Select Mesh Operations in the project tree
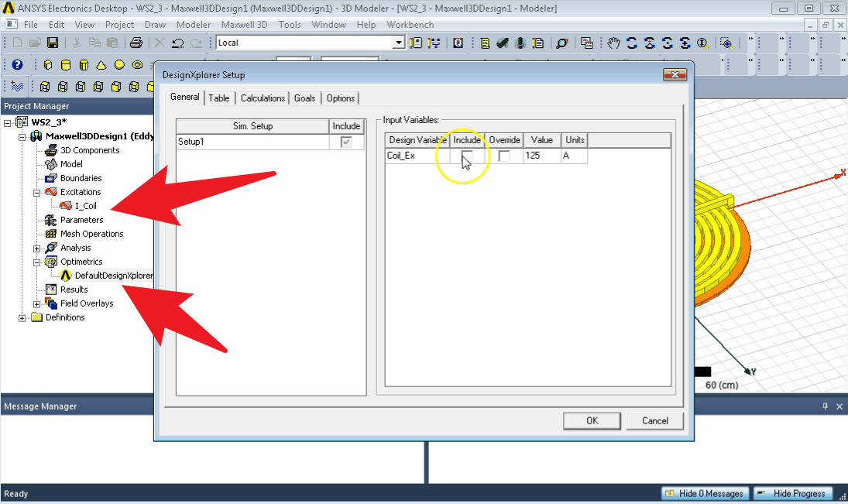 (91, 234)
